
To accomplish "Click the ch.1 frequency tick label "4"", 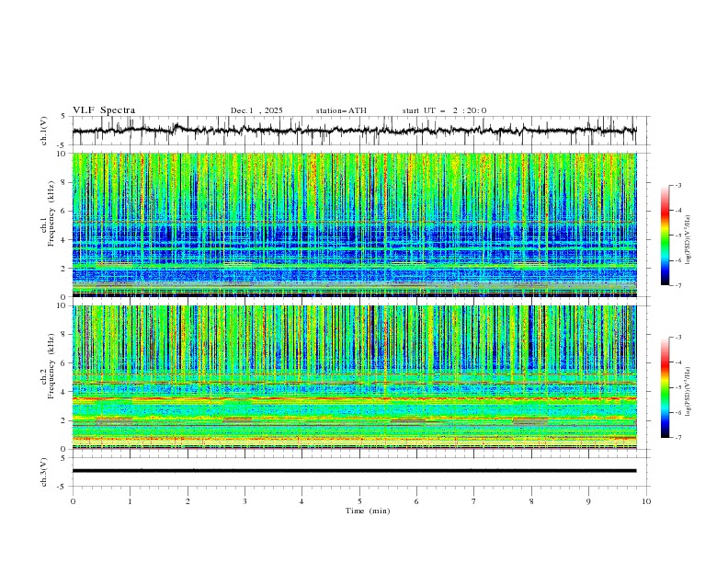I will (64, 240).
